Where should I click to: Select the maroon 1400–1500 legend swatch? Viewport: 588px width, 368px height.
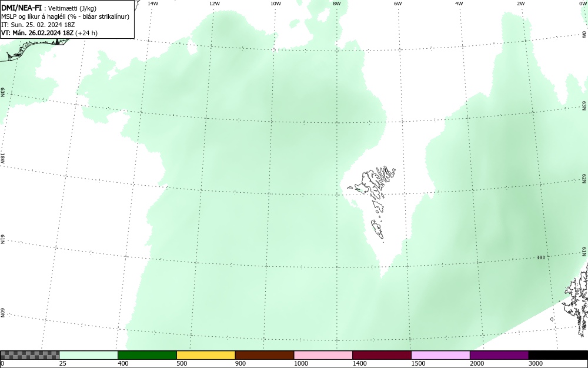[x=382, y=355]
